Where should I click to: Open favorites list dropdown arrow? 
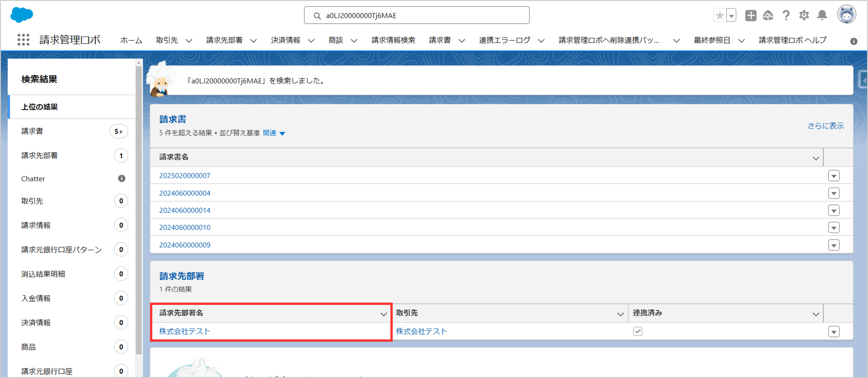(731, 15)
